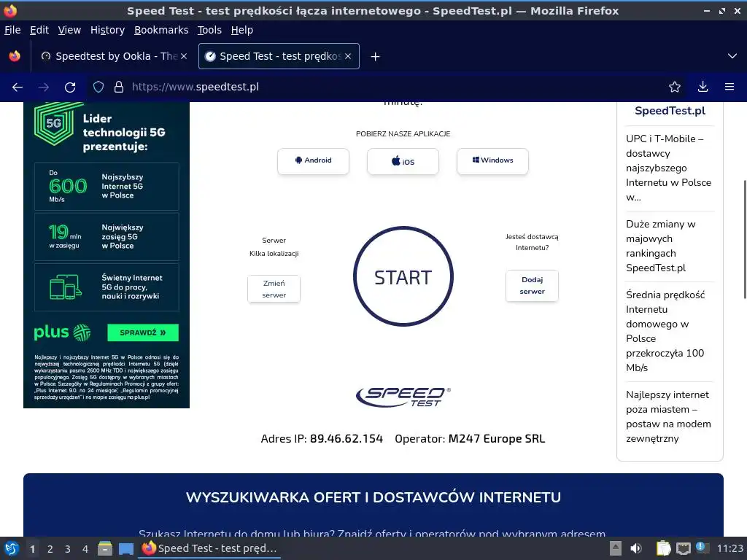The image size is (747, 560).
Task: Click the Speed Test logo below START
Action: pos(403,397)
